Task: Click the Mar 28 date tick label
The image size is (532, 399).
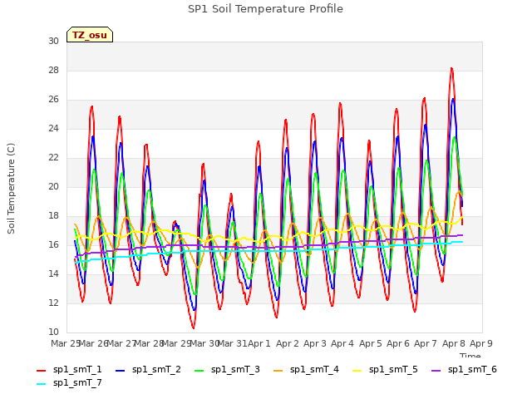Action: pos(149,343)
